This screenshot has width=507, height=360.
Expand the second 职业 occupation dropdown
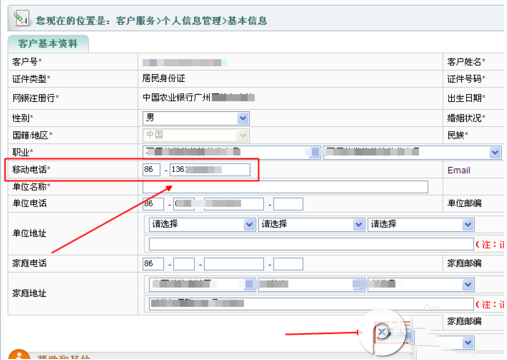click(412, 152)
